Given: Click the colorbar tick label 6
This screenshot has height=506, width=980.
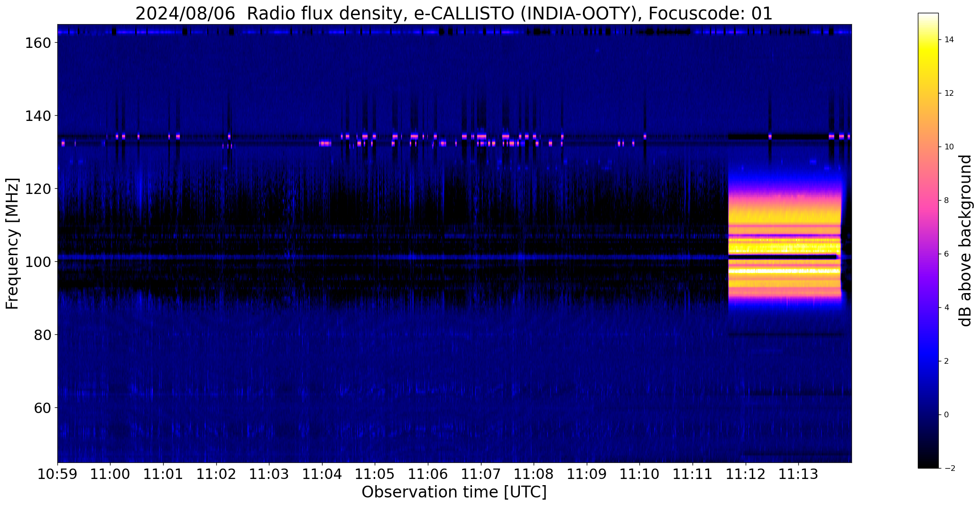Looking at the screenshot, I should [x=947, y=254].
